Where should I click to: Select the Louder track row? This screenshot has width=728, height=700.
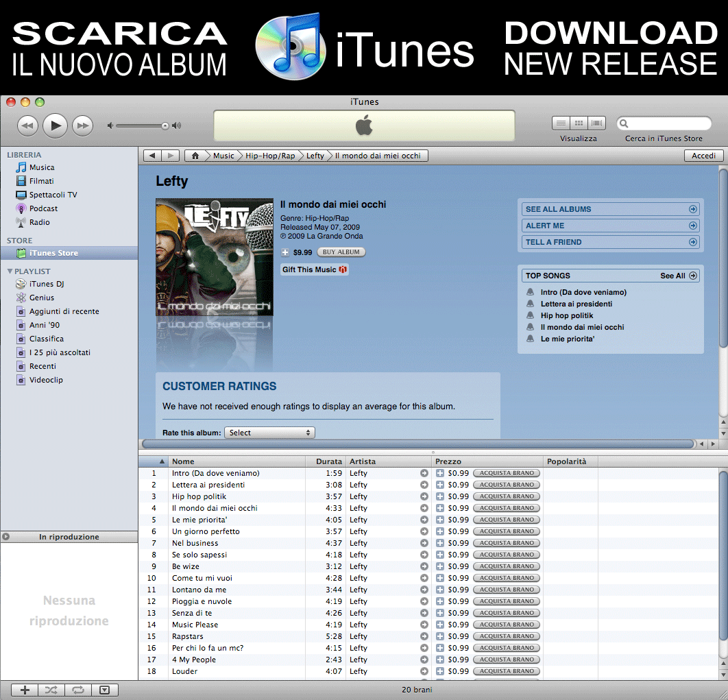click(x=428, y=671)
